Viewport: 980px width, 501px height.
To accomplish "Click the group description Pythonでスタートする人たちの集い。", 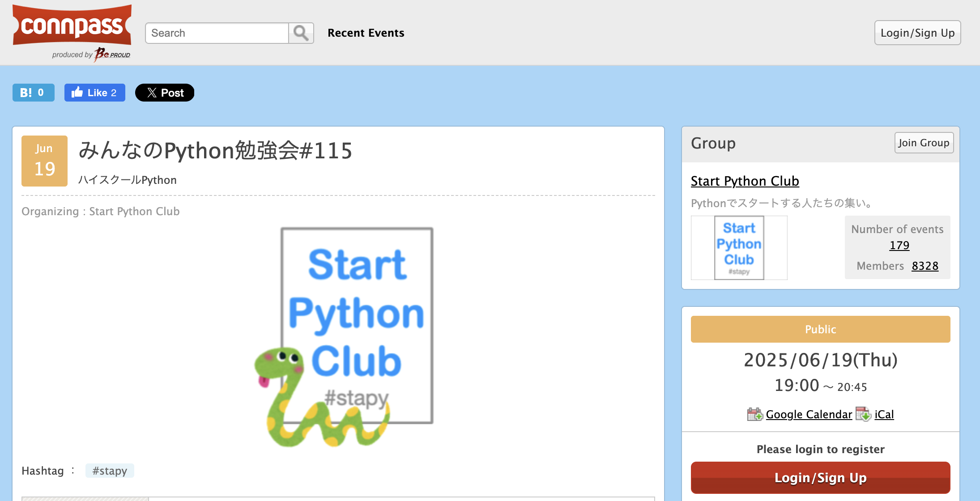I will pos(783,203).
